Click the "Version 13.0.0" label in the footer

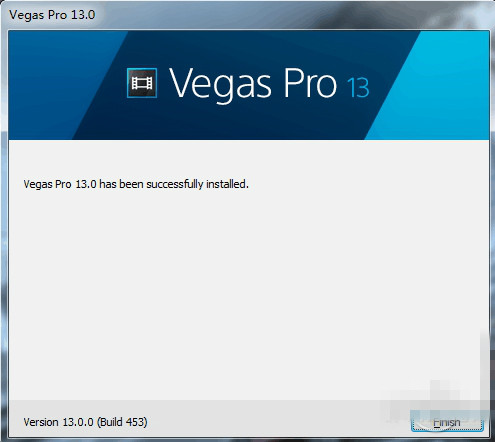point(58,422)
